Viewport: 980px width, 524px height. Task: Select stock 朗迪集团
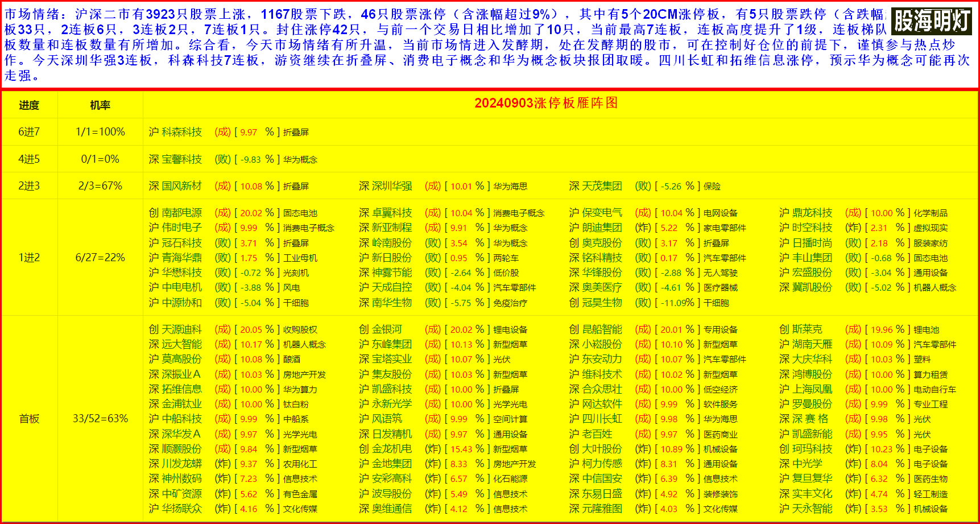602,228
